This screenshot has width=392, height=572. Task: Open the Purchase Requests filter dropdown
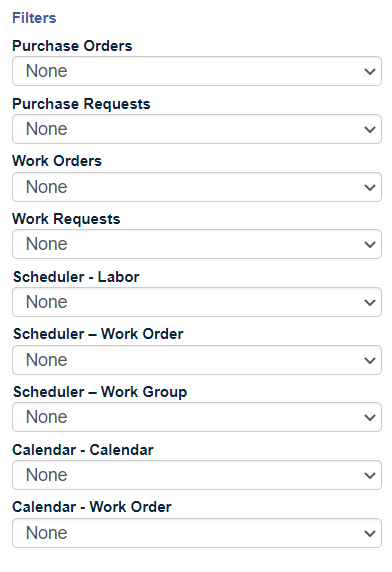197,129
